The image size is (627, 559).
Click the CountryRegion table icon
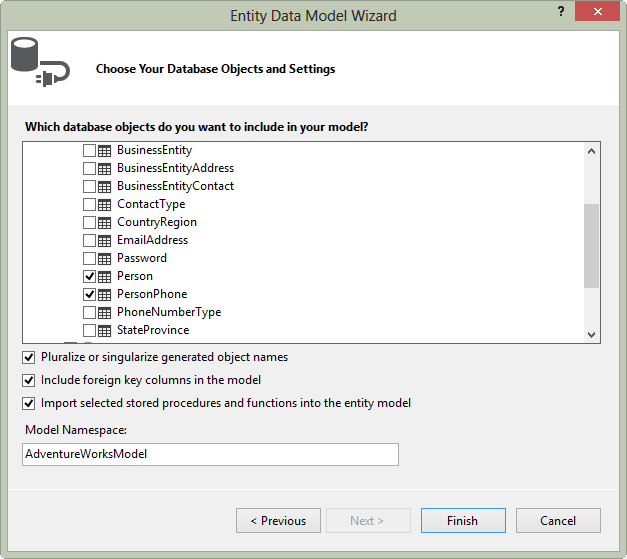(104, 223)
